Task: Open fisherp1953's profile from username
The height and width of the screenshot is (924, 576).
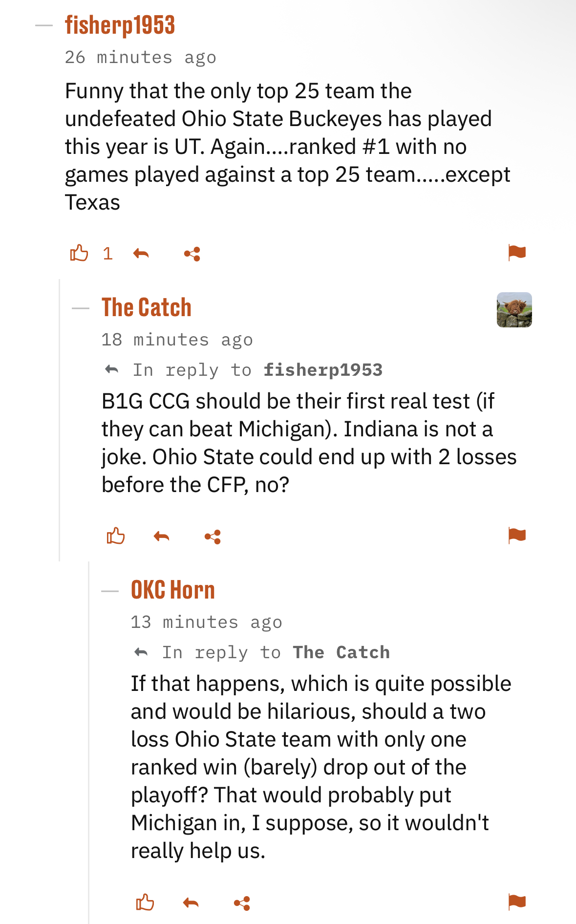Action: [120, 25]
